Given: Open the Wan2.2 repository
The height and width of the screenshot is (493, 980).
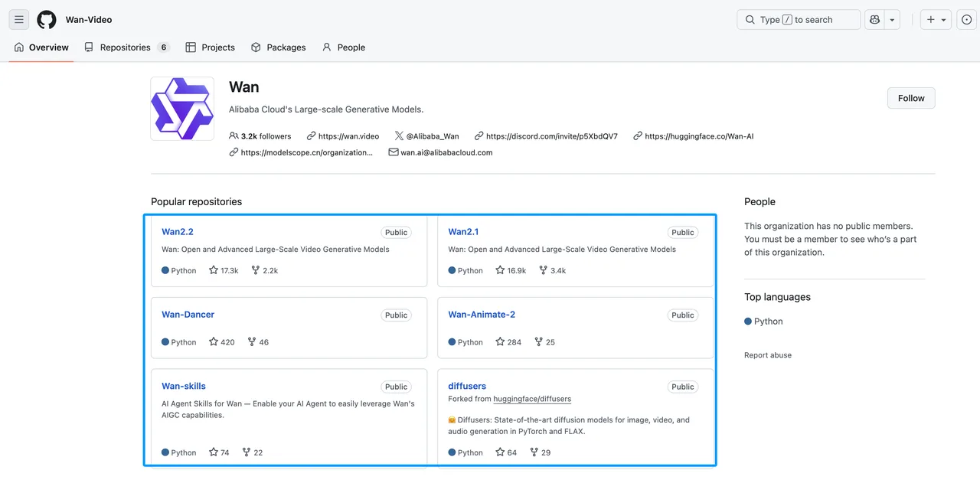Looking at the screenshot, I should click(177, 232).
